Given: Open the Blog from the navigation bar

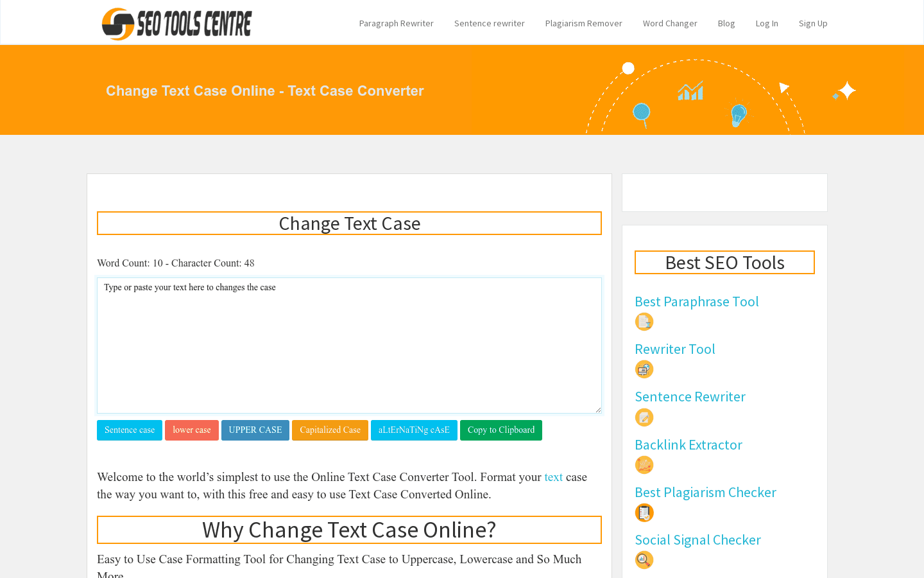Looking at the screenshot, I should click(x=726, y=23).
